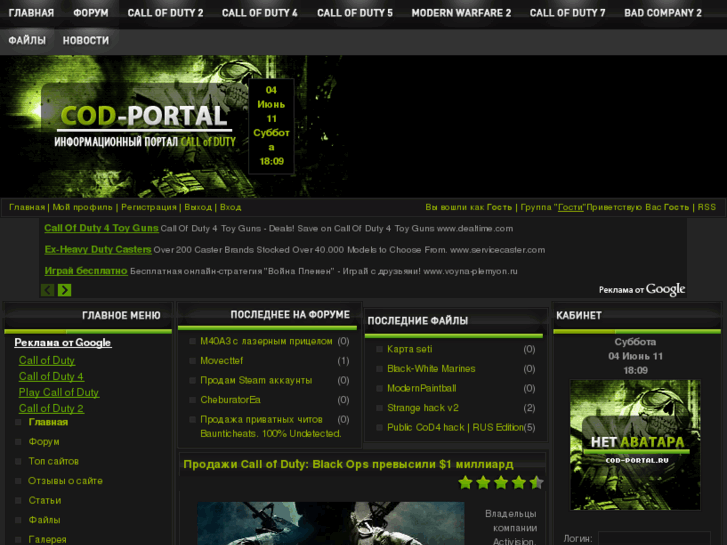Open the Call Of Duty 4 Toy Guns ad
Screen dimensions: 727x545
[x=101, y=228]
